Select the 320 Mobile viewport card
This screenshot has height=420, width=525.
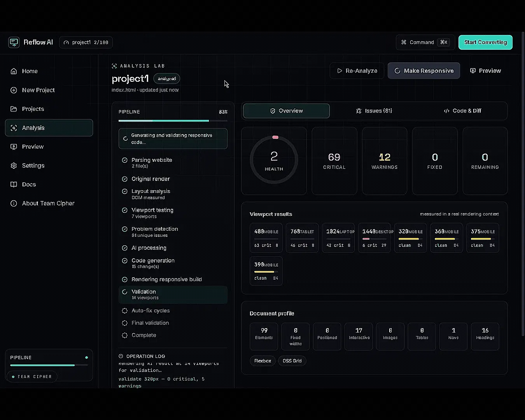(x=411, y=238)
